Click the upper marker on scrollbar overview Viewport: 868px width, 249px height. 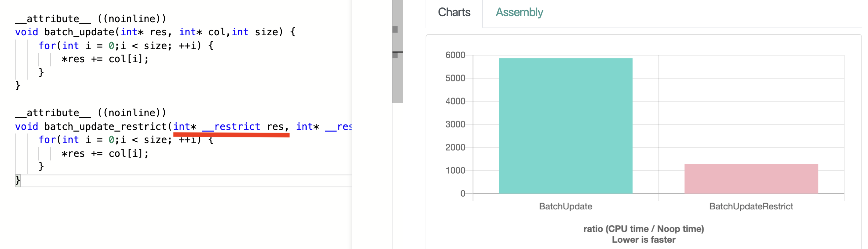point(395,30)
